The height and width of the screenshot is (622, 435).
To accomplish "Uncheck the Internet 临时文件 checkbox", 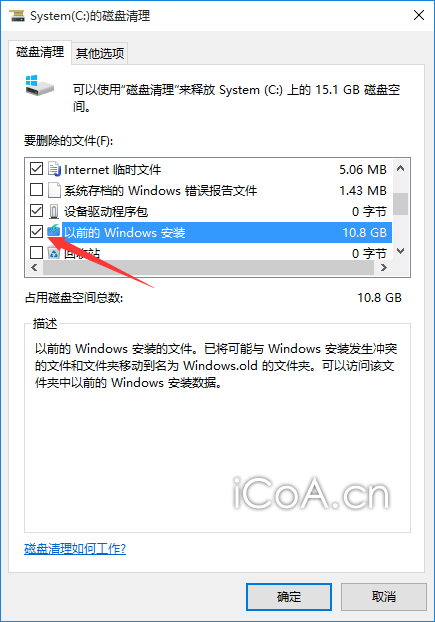I will click(x=36, y=169).
